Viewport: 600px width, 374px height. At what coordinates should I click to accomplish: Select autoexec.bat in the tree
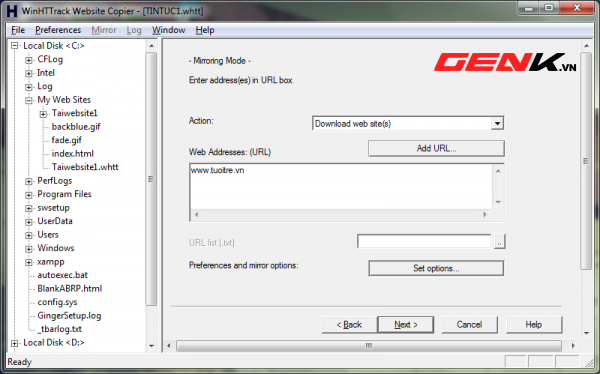pos(63,275)
